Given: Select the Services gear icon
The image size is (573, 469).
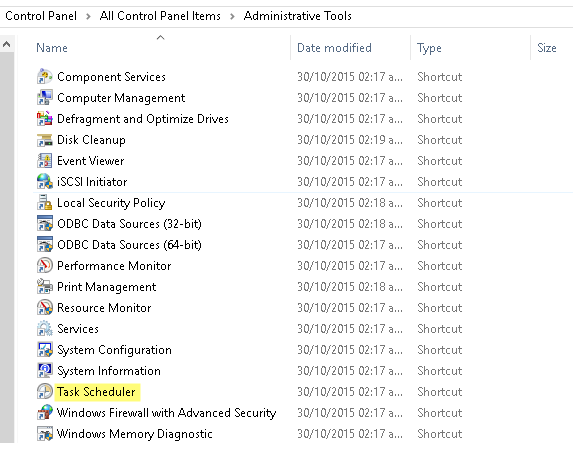Looking at the screenshot, I should coord(45,329).
